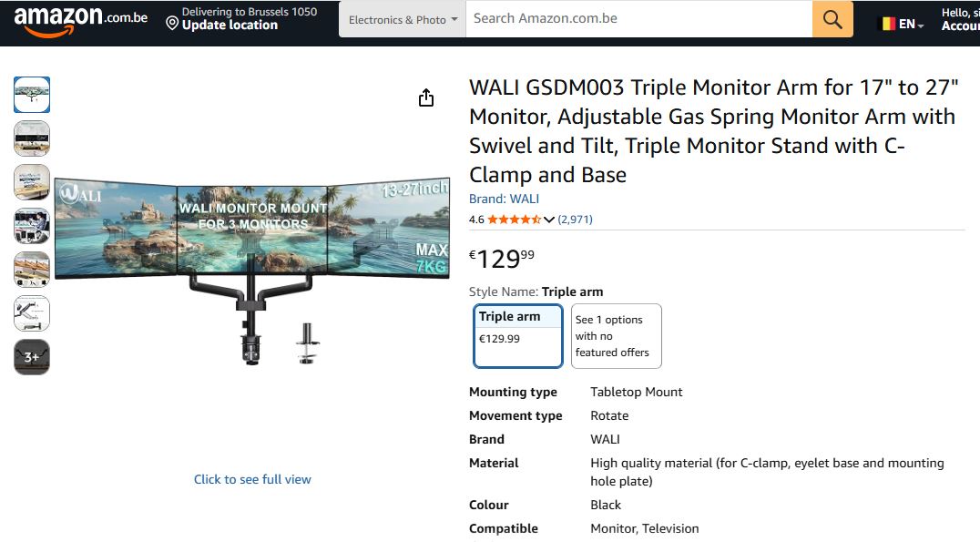Select the monitor arm close-up thumbnail in sidebar
The width and height of the screenshot is (980, 542).
point(32,270)
